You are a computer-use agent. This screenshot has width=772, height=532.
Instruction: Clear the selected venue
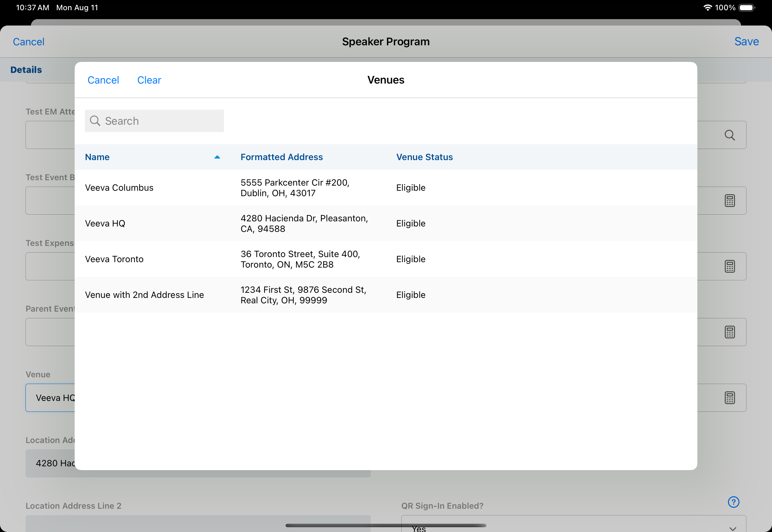click(149, 80)
